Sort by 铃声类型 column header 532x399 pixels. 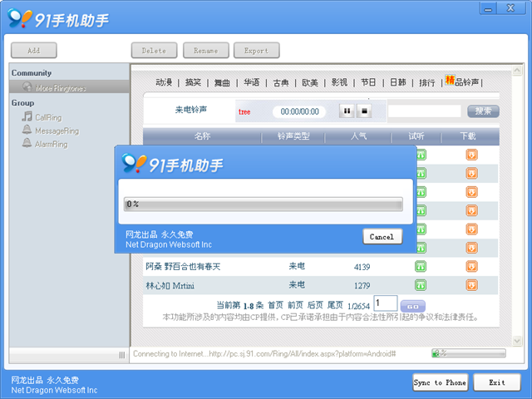293,136
